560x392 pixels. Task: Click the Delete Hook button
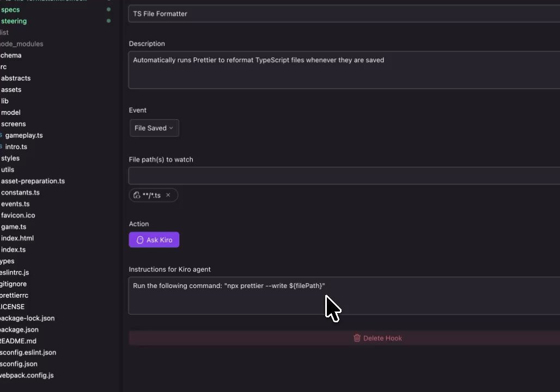tap(344, 338)
